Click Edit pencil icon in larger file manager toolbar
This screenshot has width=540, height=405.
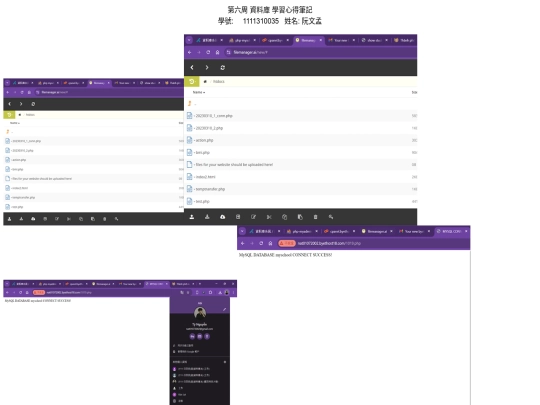[x=253, y=217]
